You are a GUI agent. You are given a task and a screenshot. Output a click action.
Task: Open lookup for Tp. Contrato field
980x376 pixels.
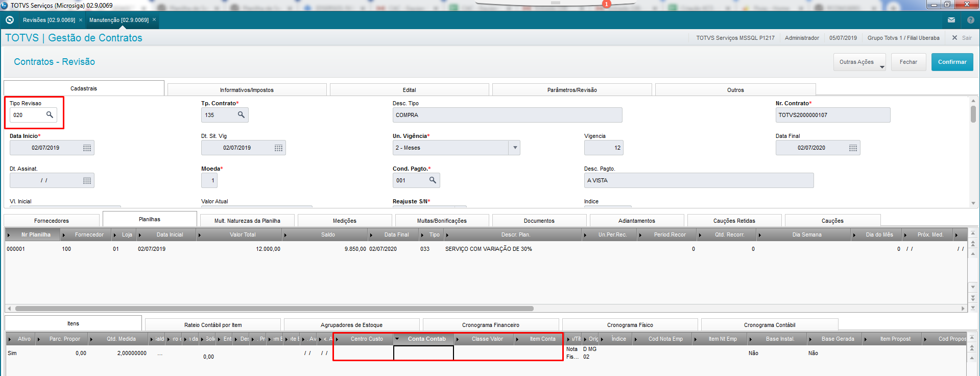[241, 114]
